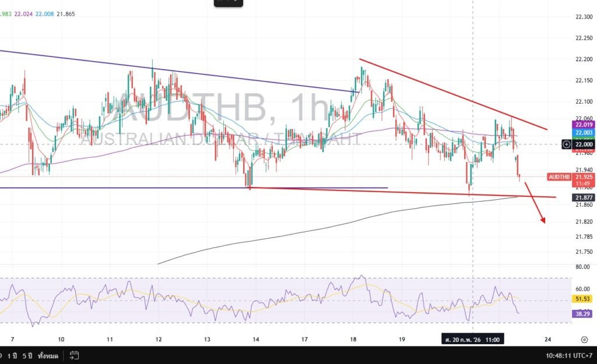
Task: Click the red downward arrow drawing's arrowhead
Action: pyautogui.click(x=543, y=220)
